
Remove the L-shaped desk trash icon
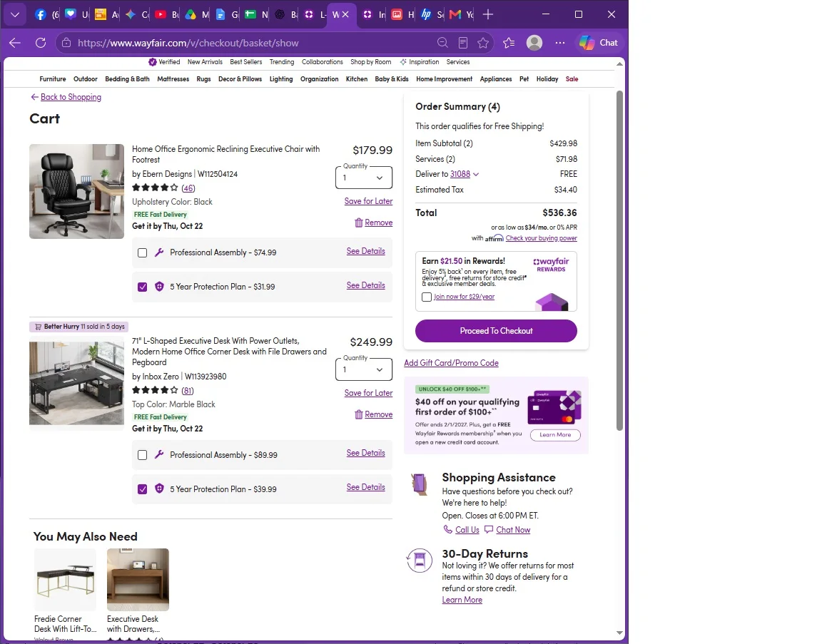click(x=359, y=414)
